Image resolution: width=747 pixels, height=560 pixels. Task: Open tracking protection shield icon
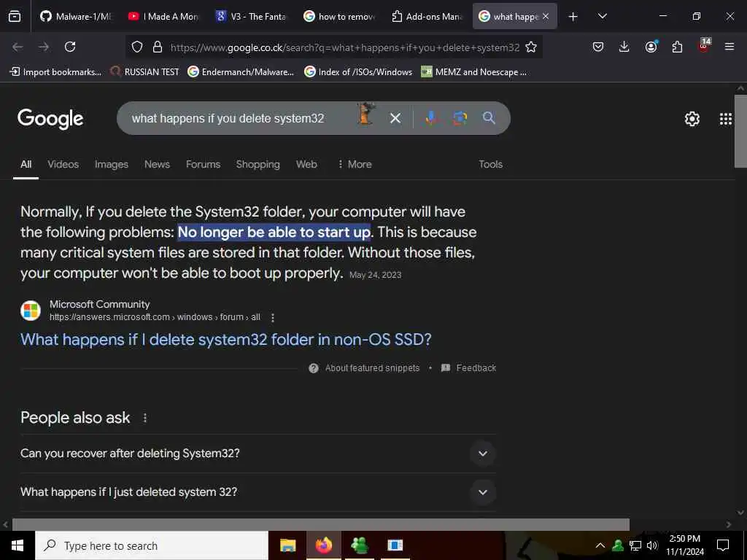click(137, 47)
